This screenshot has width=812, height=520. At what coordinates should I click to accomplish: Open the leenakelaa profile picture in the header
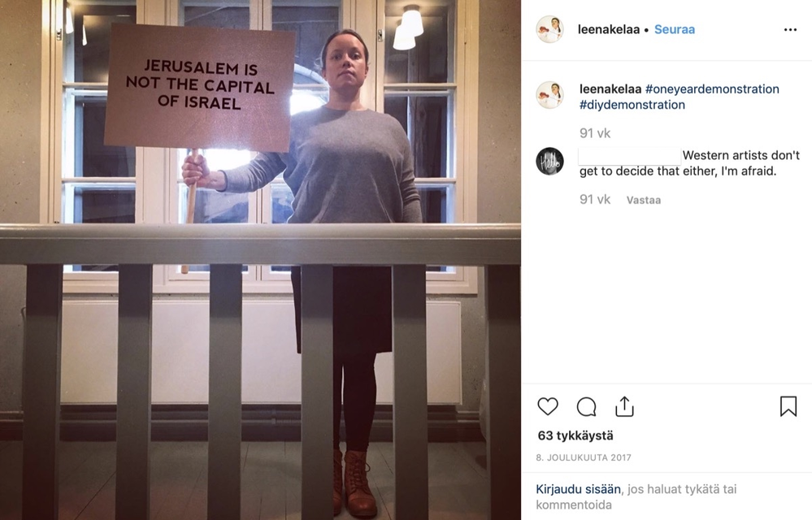549,29
